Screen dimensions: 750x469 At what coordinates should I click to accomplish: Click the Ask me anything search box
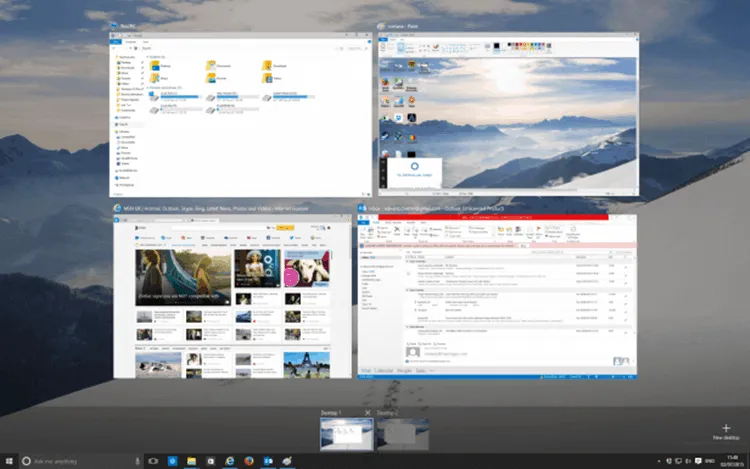[x=81, y=461]
